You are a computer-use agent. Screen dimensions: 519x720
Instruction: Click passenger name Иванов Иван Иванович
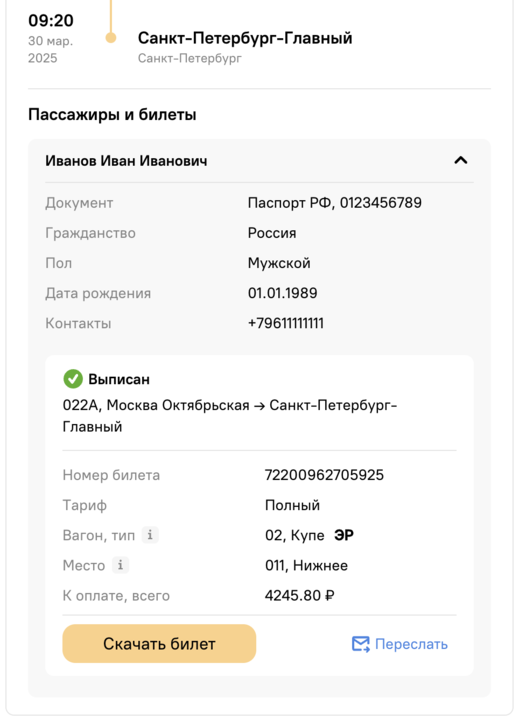point(126,161)
